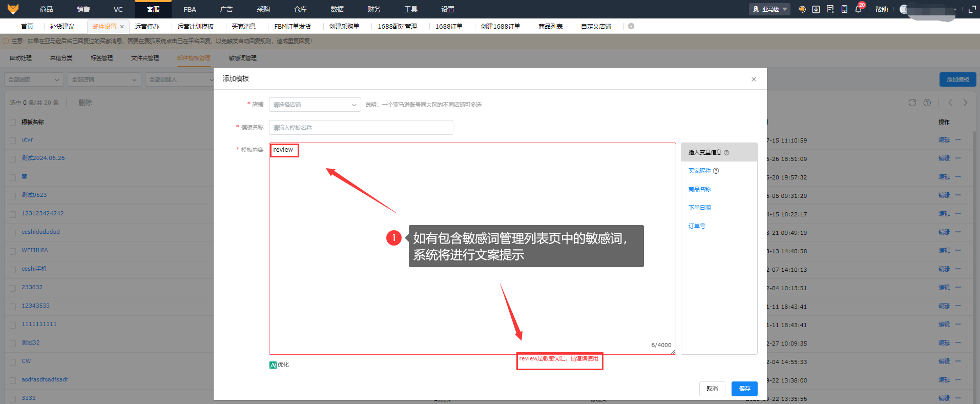Open the 帮助 link in the top bar

click(881, 9)
